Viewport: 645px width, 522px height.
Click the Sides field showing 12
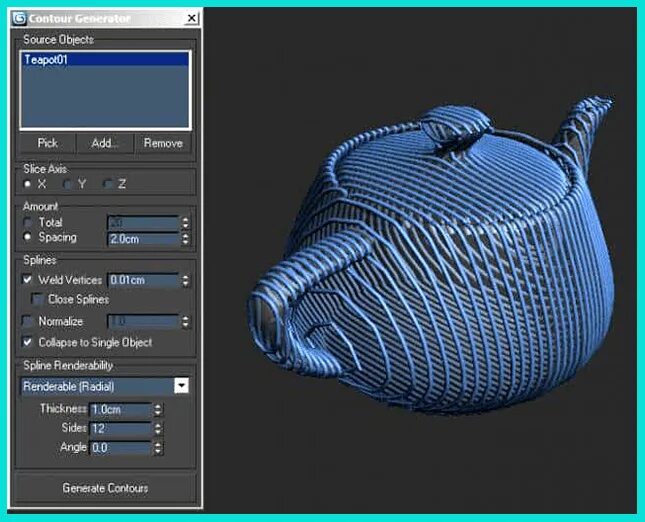point(121,429)
